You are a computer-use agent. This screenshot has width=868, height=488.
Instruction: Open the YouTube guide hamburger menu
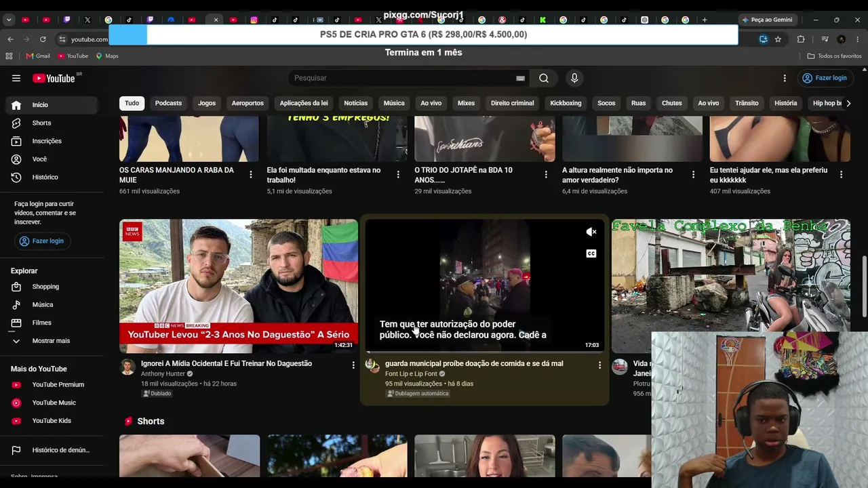(16, 78)
